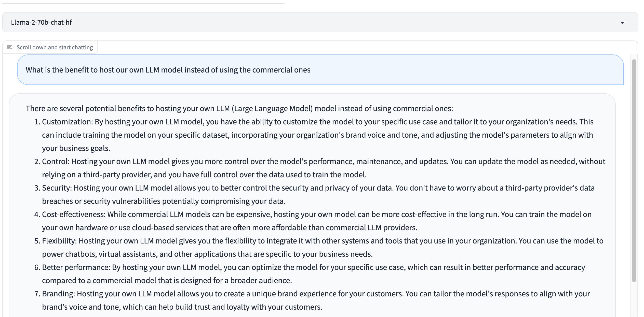Click the text 'power chatbots, virtual assistants'

(x=99, y=254)
